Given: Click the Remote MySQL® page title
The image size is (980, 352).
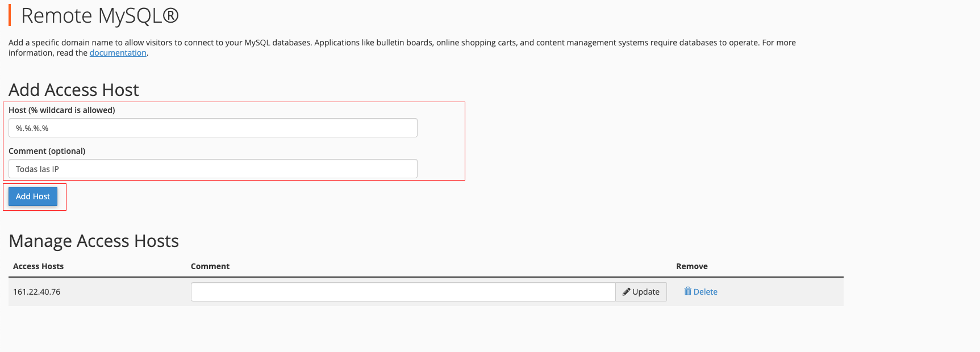Looking at the screenshot, I should pos(100,16).
